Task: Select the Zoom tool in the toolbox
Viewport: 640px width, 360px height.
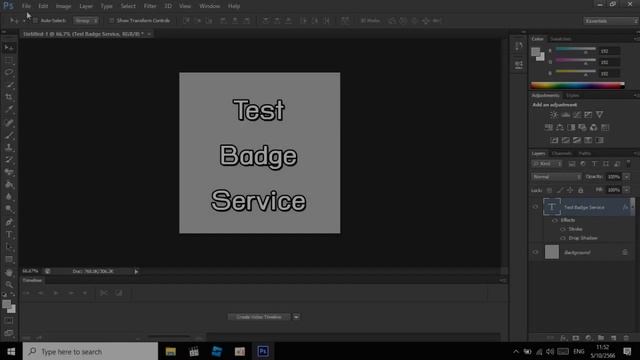Action: pyautogui.click(x=9, y=284)
